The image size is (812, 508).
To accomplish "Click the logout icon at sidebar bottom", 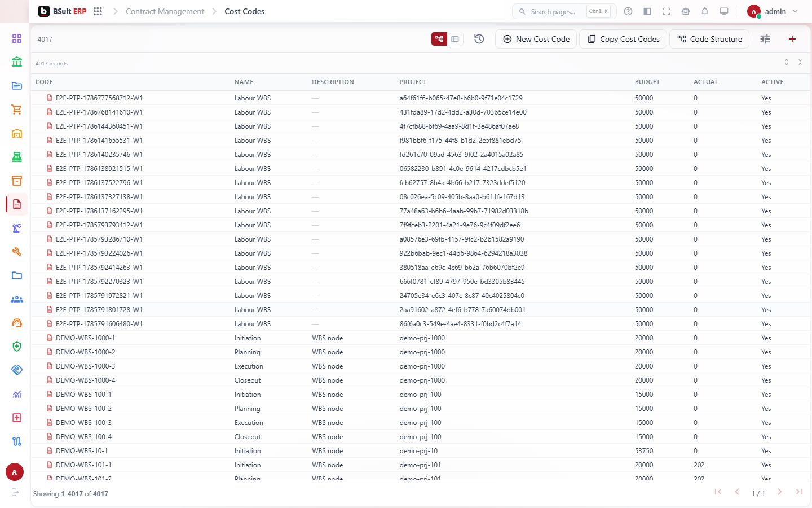I will (15, 492).
